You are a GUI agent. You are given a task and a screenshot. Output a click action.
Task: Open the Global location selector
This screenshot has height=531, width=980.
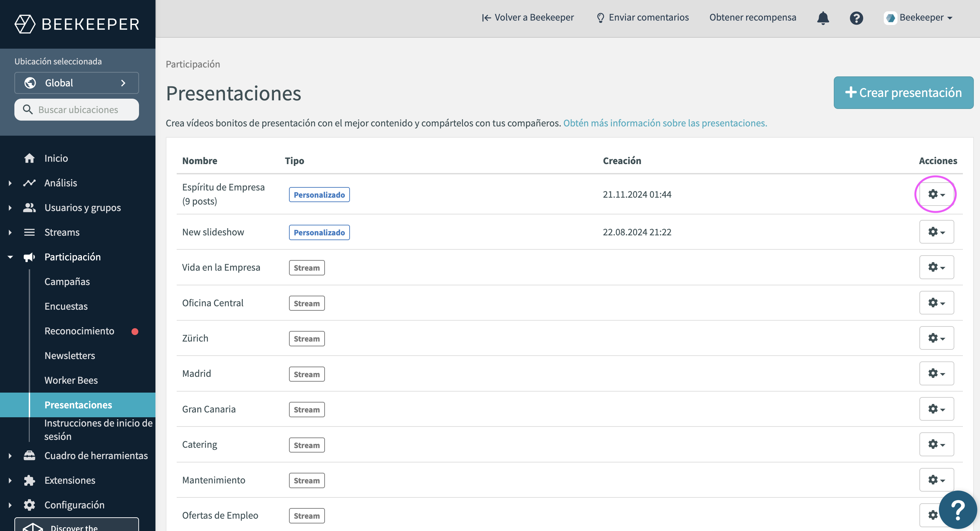coord(76,83)
